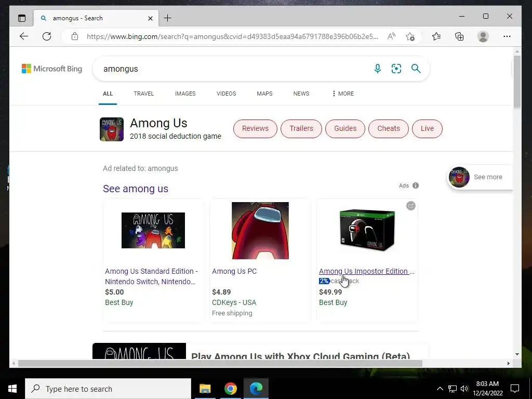
Task: Open the Favorites list
Action: click(436, 36)
